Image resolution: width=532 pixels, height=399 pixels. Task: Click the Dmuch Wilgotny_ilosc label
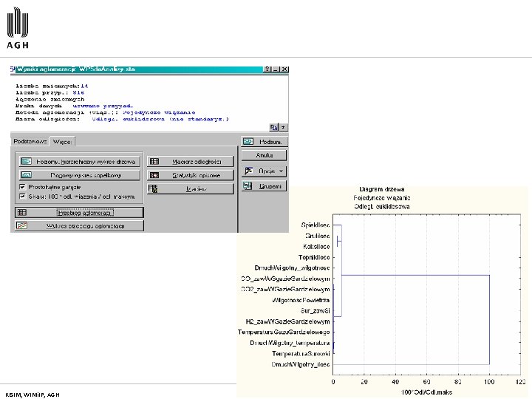(x=300, y=364)
